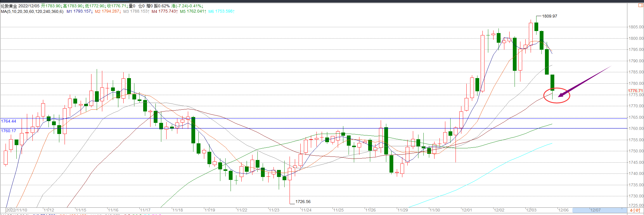The width and height of the screenshot is (644, 215).
Task: Click the 1760.17 blue line label
Action: click(x=8, y=131)
